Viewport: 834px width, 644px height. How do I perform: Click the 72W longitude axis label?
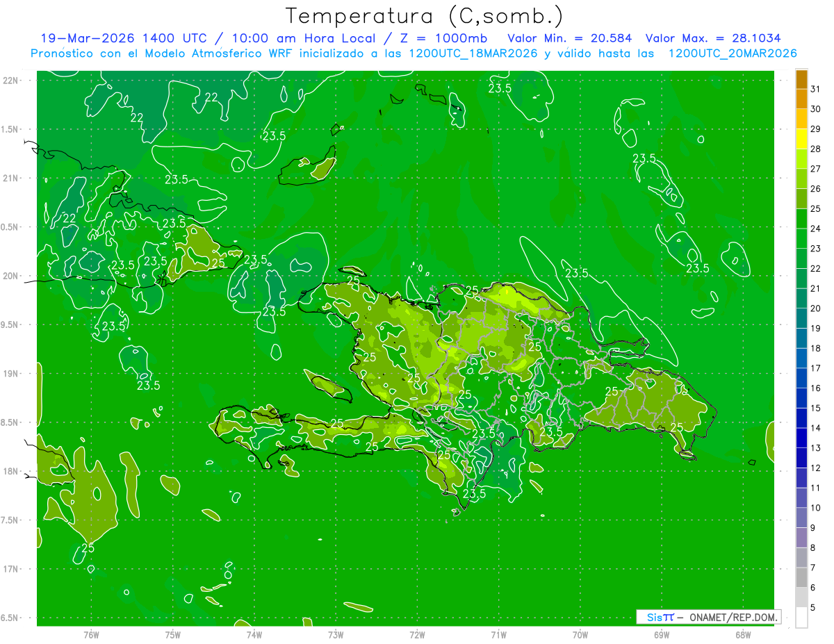[417, 634]
